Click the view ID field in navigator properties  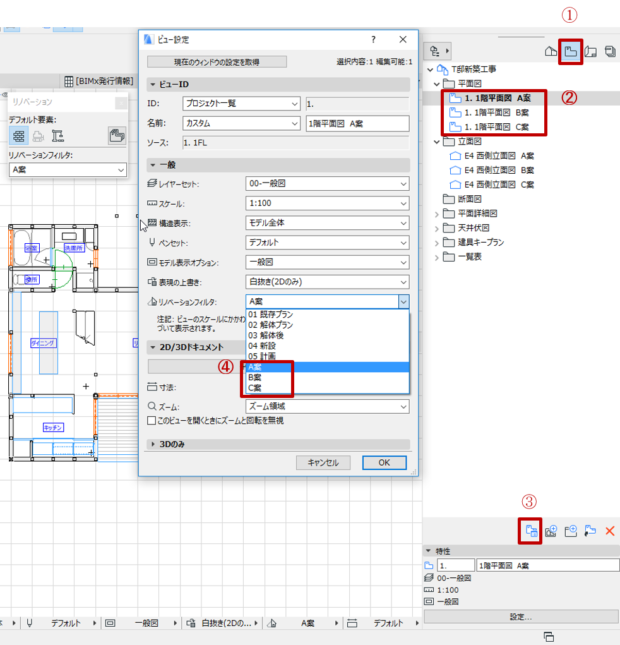(x=456, y=566)
